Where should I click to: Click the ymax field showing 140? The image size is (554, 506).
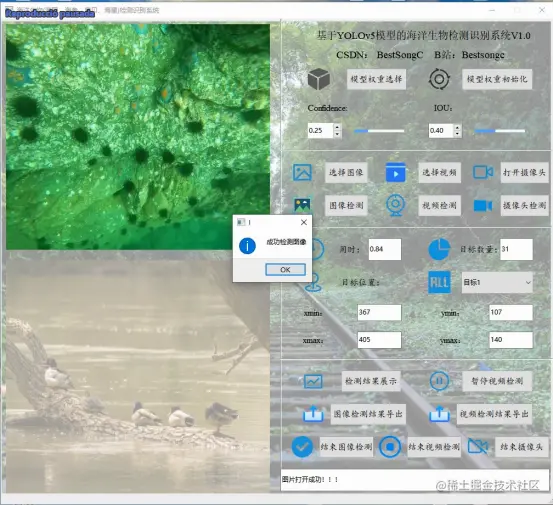click(511, 340)
